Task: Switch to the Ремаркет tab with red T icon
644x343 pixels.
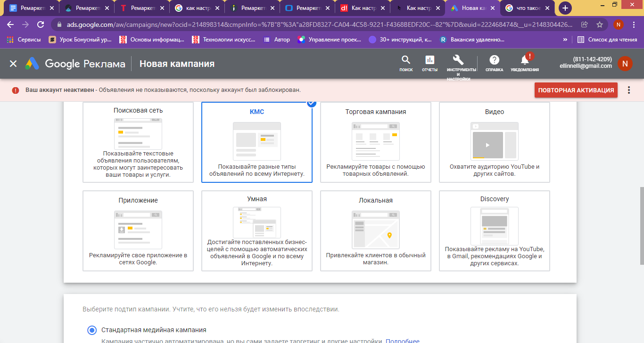Action: click(141, 8)
